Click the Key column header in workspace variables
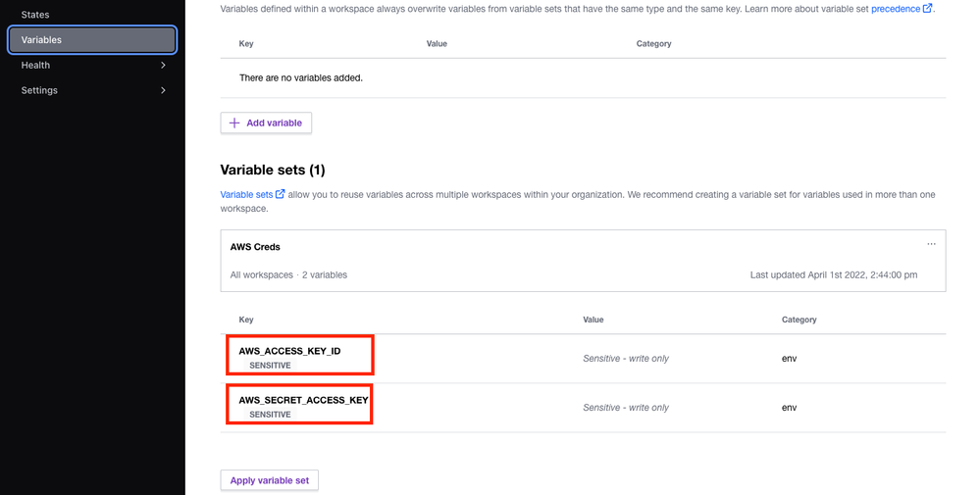Screen dimensions: 980x495 (x=247, y=44)
